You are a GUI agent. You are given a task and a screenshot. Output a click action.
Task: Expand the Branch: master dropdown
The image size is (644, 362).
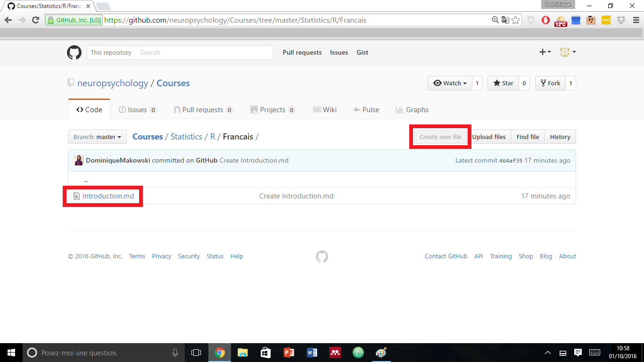coord(97,137)
